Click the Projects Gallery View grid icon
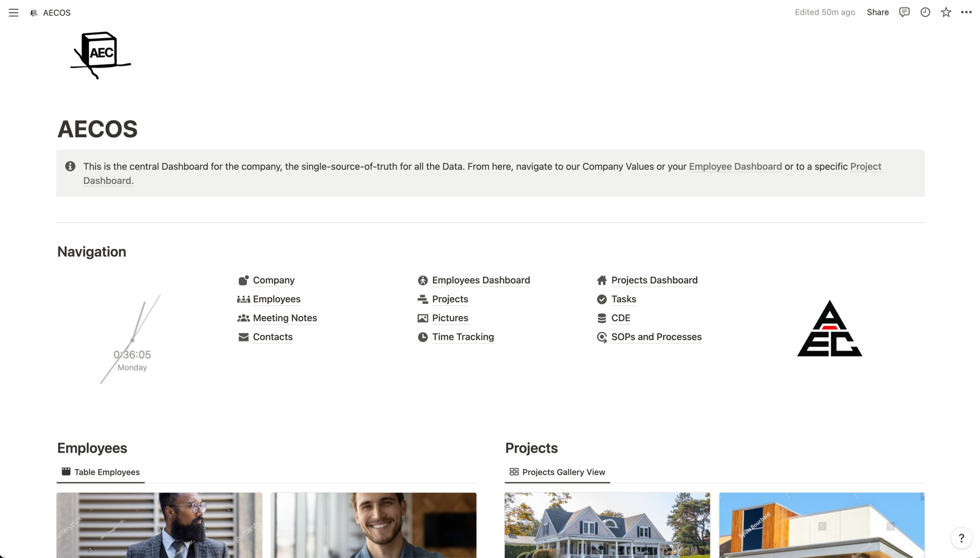Screen dimensions: 980x558 (x=514, y=472)
